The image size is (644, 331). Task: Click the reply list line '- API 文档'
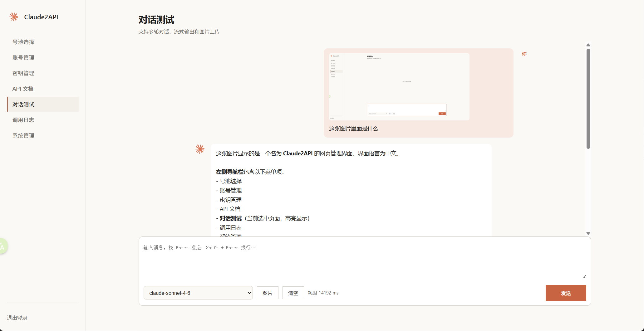pyautogui.click(x=228, y=209)
